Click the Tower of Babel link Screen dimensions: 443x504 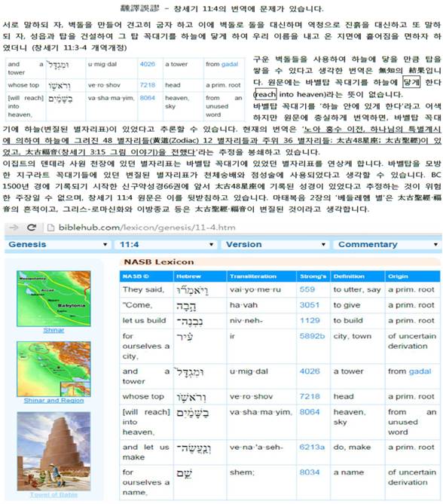[x=53, y=495]
